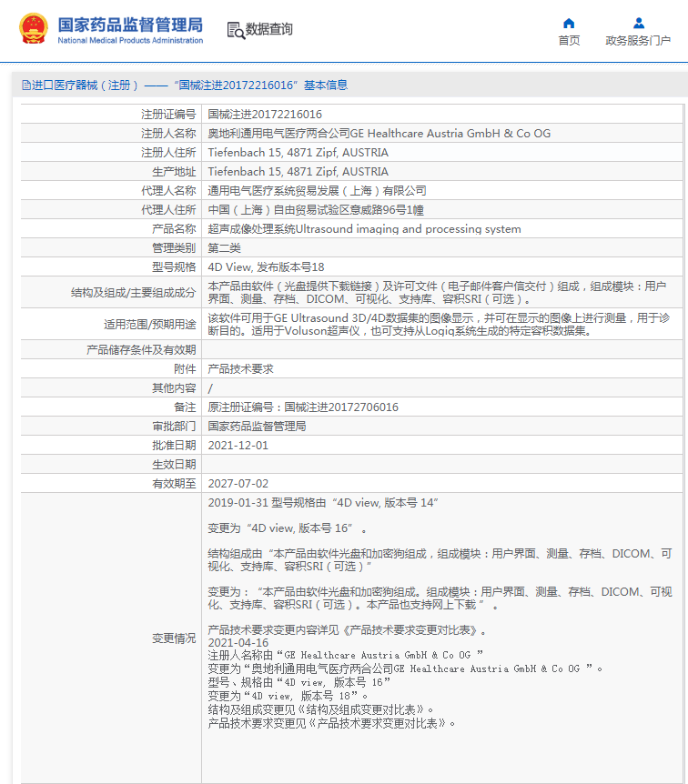This screenshot has height=784, width=688.
Task: Click the final line 产品技术要求变更见《产品技术要求变更对比表》
Action: coord(331,723)
